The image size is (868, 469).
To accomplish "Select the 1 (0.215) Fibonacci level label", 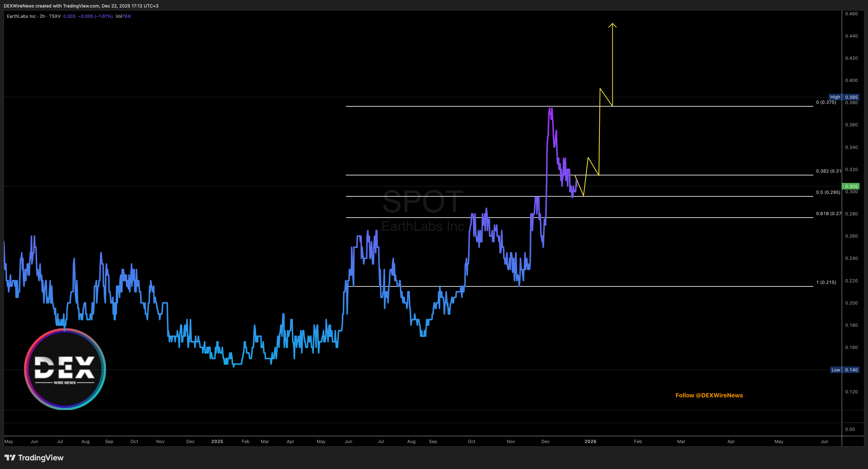I will [826, 282].
